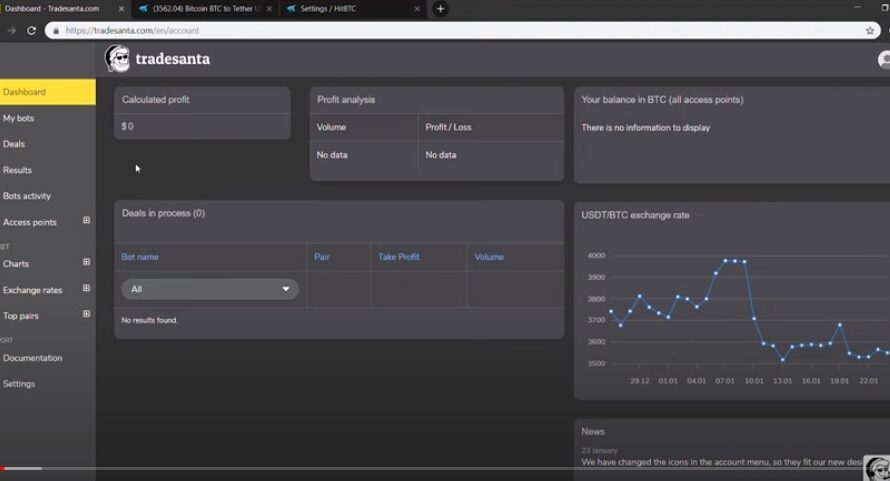
Task: Open Top pairs in the sidebar
Action: click(x=20, y=316)
